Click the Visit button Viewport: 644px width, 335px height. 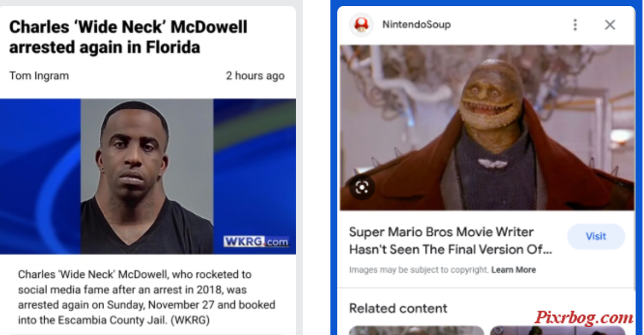point(596,236)
